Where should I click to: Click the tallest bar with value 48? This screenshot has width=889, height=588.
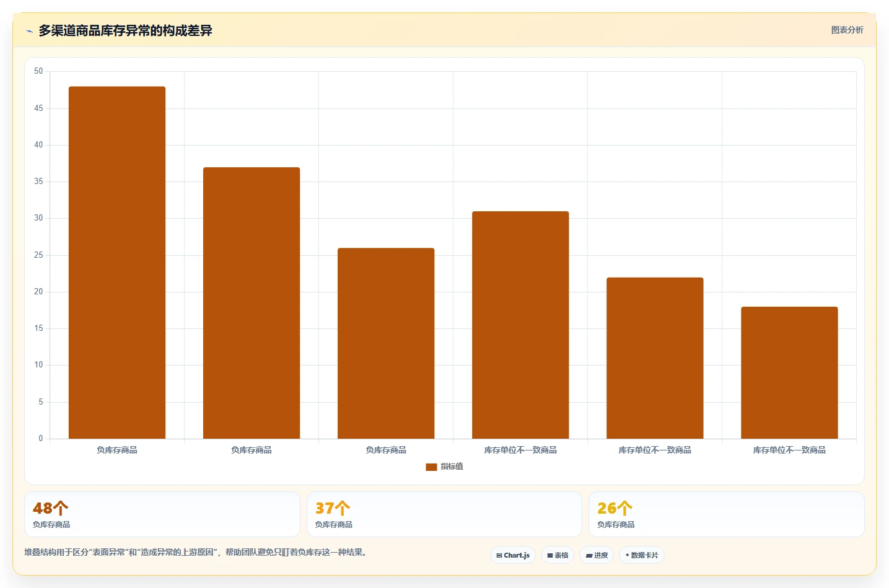[x=117, y=263]
